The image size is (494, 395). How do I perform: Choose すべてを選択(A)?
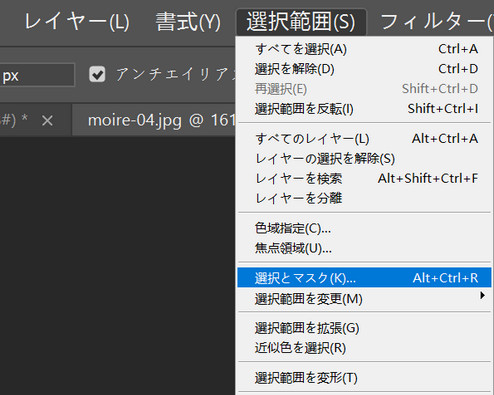click(364, 49)
